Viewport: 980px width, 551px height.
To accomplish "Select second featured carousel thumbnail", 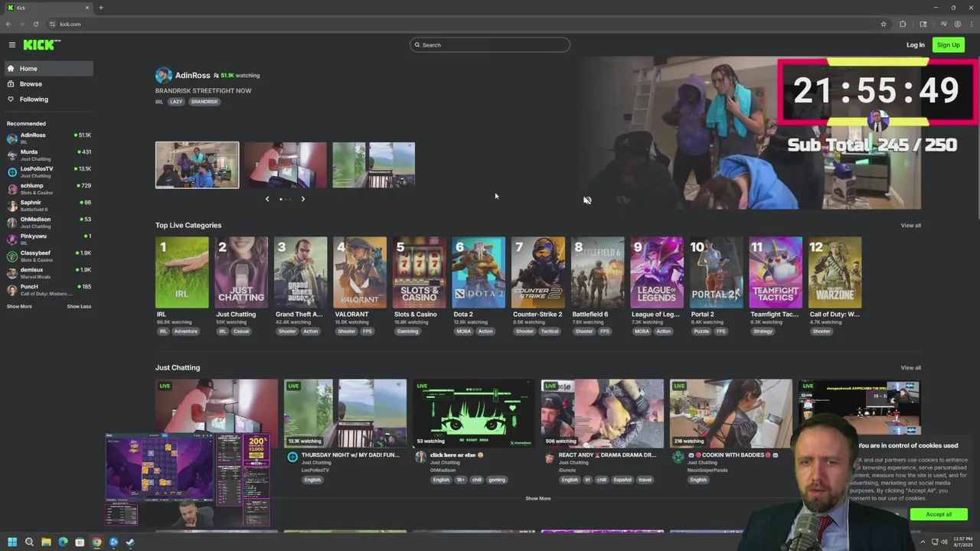I will pyautogui.click(x=286, y=165).
